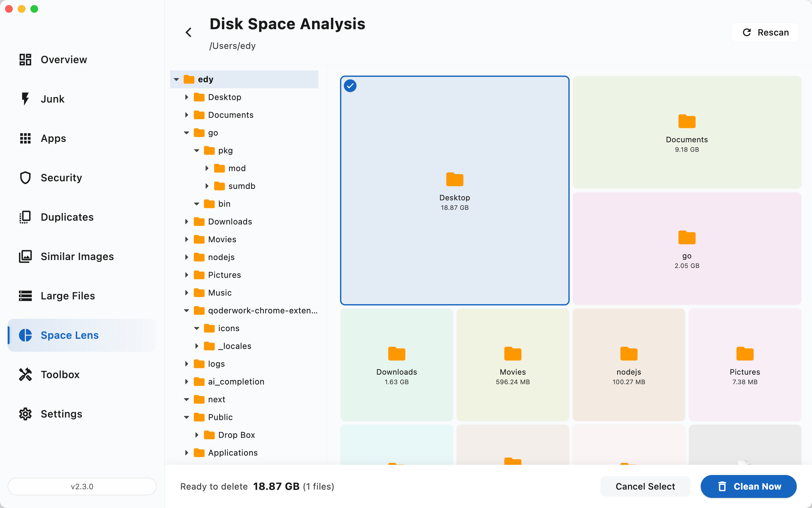Click the Duplicates icon in sidebar
The height and width of the screenshot is (508, 812).
click(x=25, y=217)
